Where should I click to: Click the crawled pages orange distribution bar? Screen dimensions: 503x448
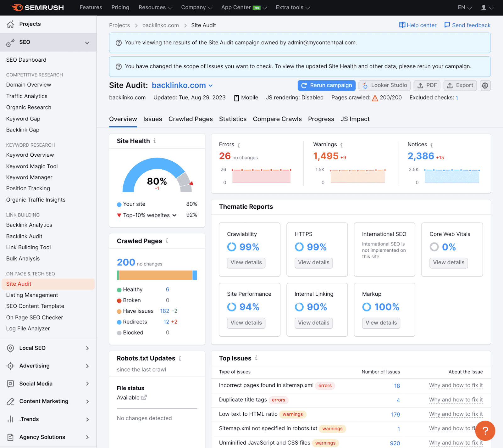click(156, 275)
